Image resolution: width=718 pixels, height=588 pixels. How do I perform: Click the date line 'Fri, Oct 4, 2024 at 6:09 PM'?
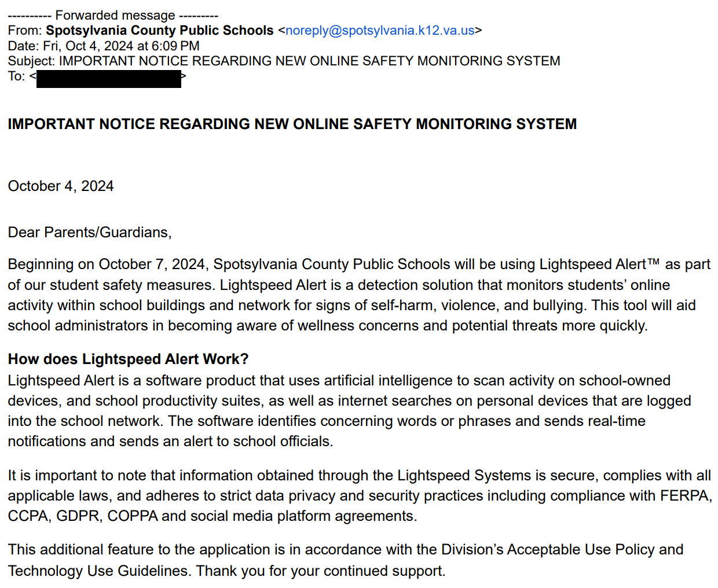(x=121, y=46)
